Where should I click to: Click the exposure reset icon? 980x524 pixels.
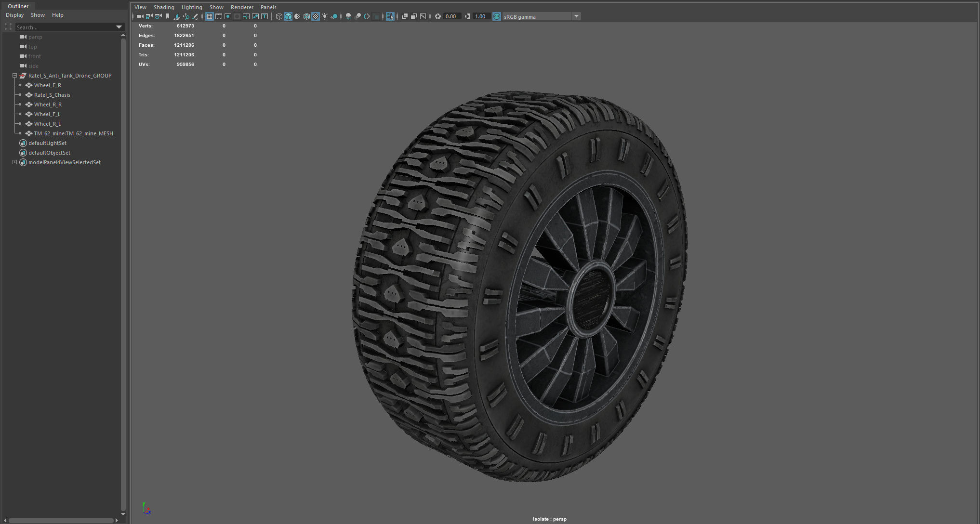point(438,16)
